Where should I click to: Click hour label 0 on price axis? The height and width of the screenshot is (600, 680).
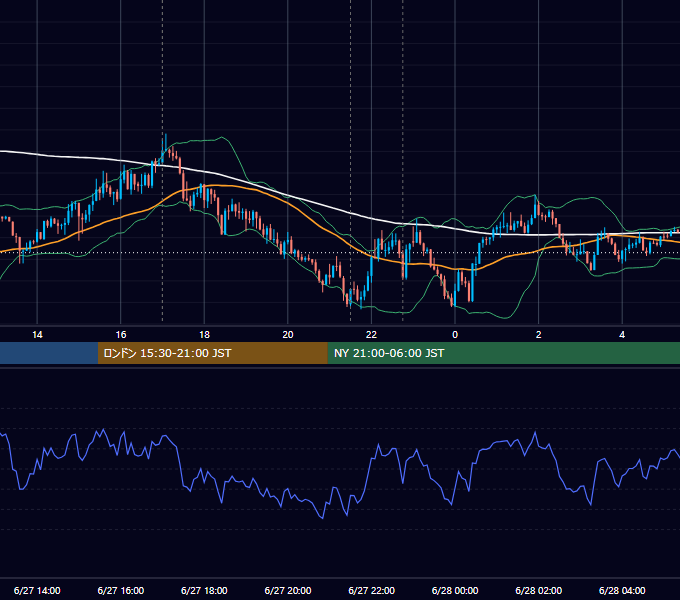pos(455,335)
